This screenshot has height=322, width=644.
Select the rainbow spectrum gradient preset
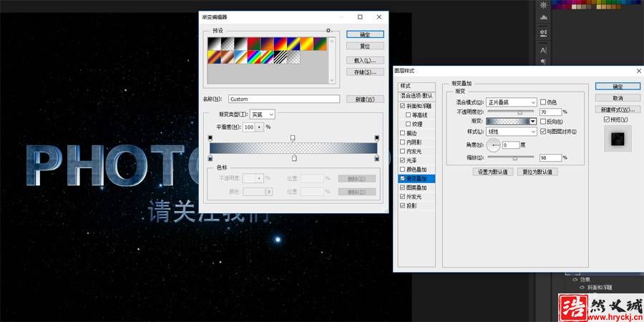(x=254, y=57)
